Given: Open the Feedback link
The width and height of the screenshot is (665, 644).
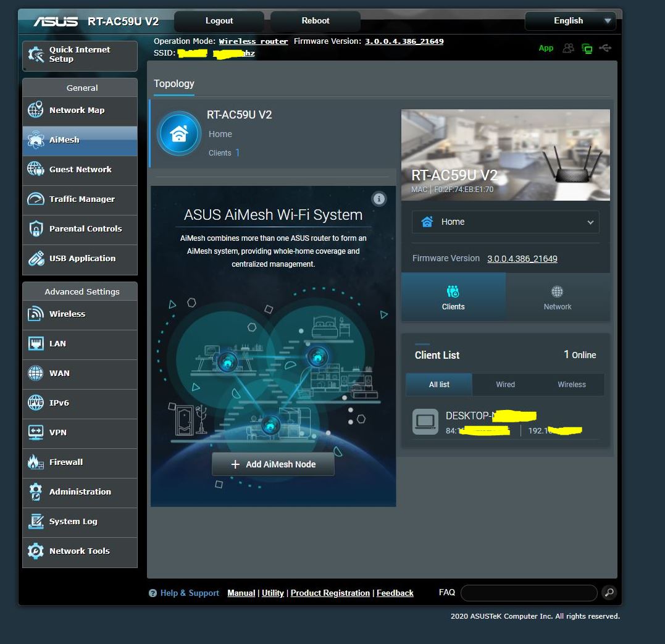Looking at the screenshot, I should (x=395, y=593).
